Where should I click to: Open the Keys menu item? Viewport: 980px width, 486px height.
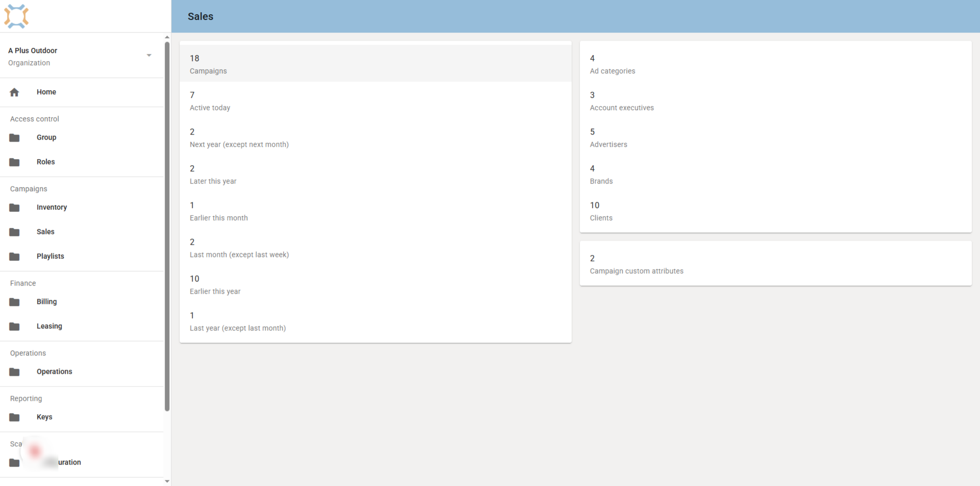(x=44, y=416)
